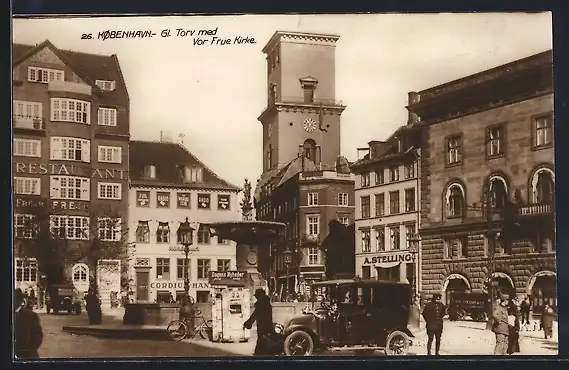Click the CORDIUS storefront lettering
The width and height of the screenshot is (569, 370).
pyautogui.click(x=168, y=286)
